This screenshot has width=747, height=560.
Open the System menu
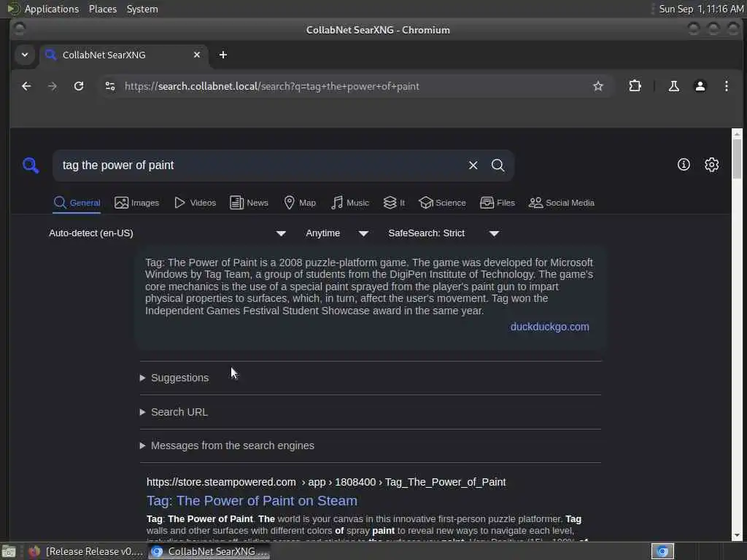pyautogui.click(x=142, y=9)
